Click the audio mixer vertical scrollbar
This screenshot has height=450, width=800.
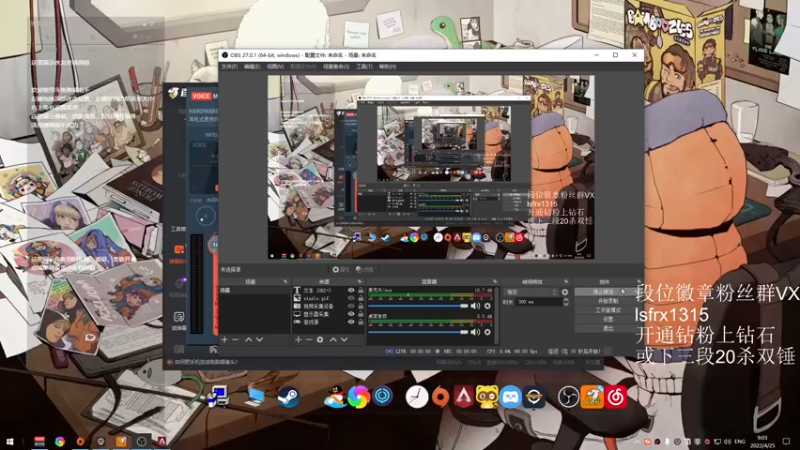(496, 314)
